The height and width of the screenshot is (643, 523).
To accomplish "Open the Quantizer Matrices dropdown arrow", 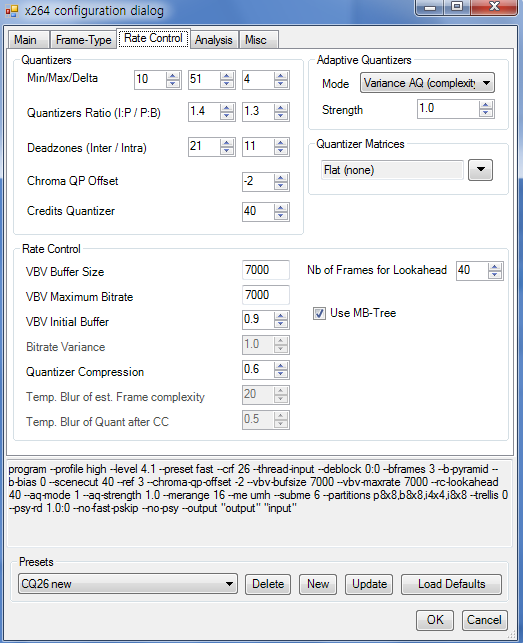I will point(481,170).
